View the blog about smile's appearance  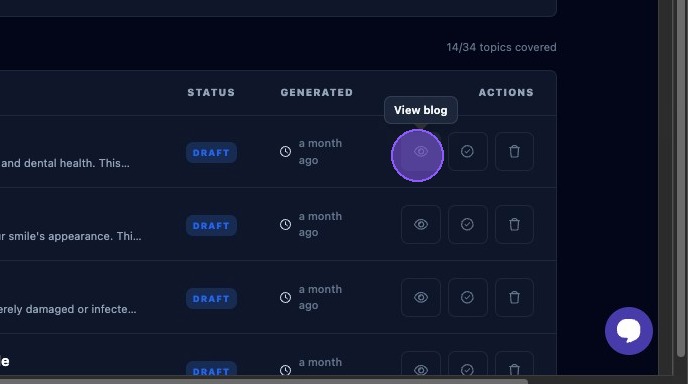(420, 224)
